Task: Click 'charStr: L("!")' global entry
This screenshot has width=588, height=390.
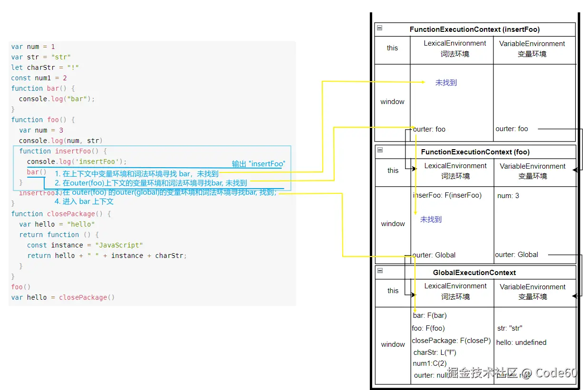Action: click(435, 352)
